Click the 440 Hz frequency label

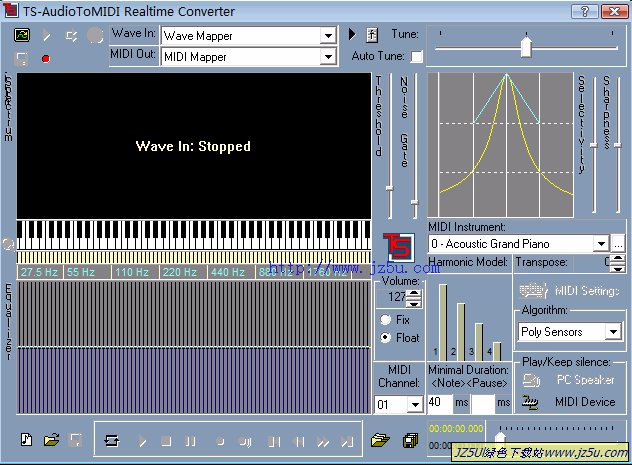pos(228,272)
